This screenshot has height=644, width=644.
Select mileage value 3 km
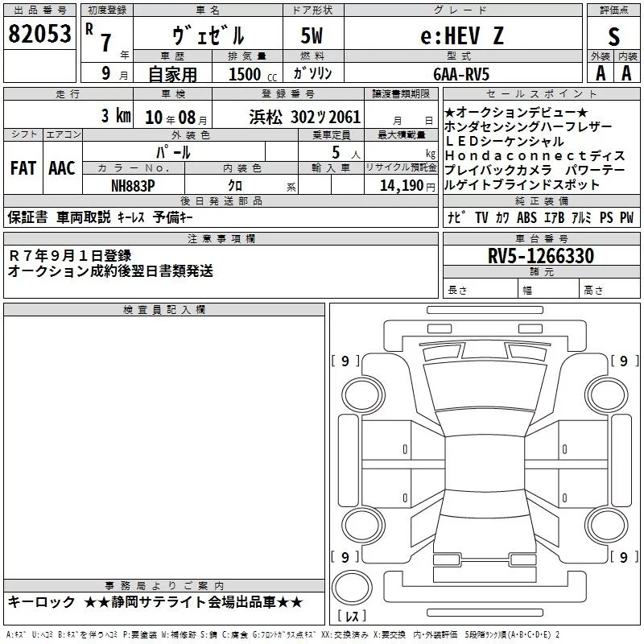pos(116,116)
